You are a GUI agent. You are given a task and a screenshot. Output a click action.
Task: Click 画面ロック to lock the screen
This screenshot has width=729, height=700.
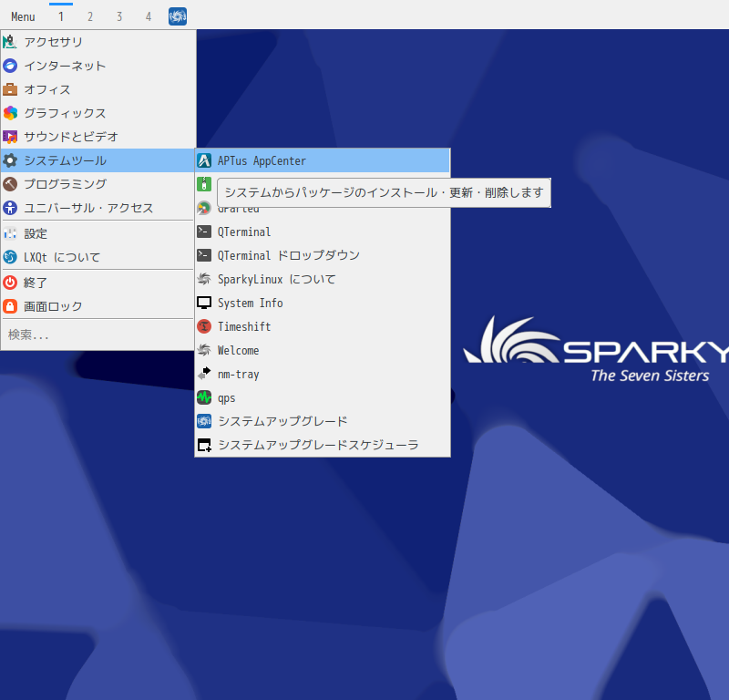(x=98, y=306)
